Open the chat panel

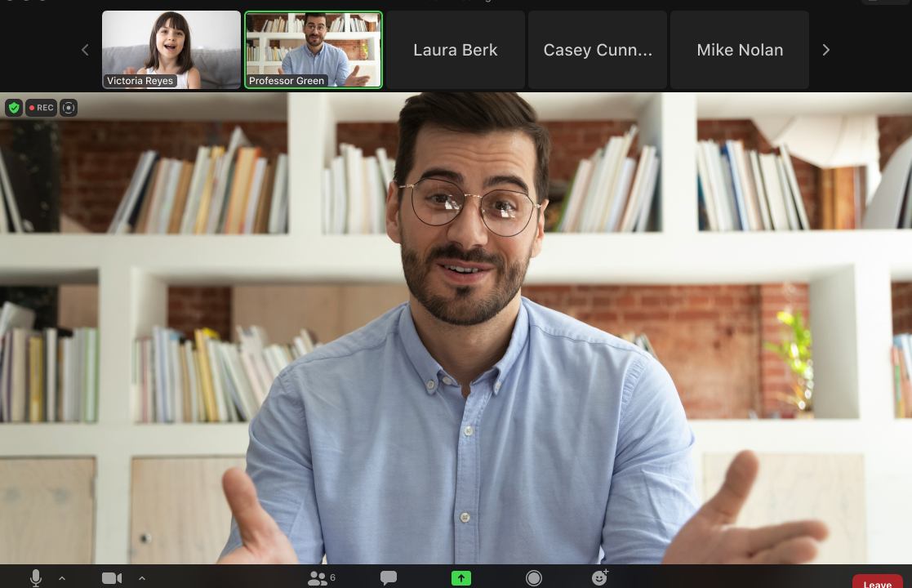(389, 577)
